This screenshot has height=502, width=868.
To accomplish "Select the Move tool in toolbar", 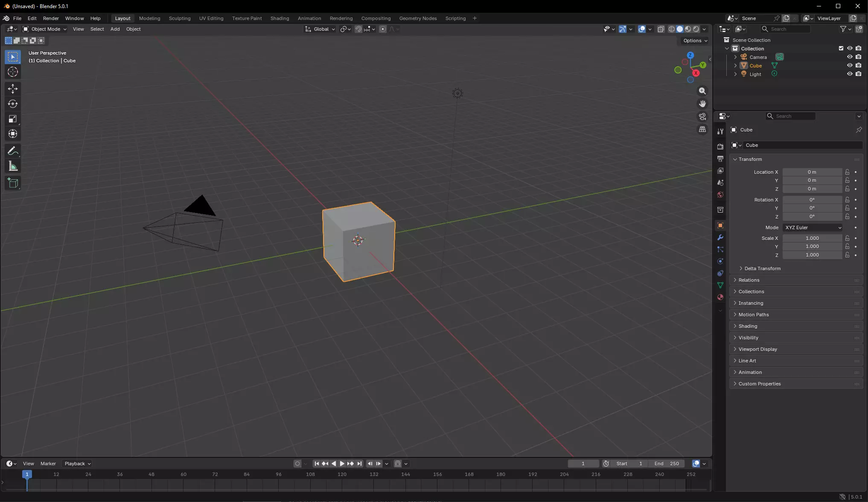I will [13, 88].
